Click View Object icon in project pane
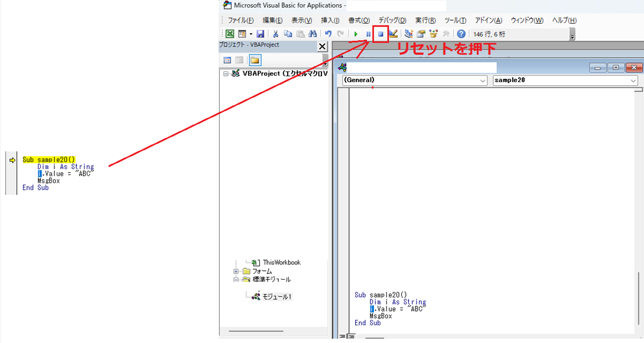644x343 pixels. click(239, 60)
